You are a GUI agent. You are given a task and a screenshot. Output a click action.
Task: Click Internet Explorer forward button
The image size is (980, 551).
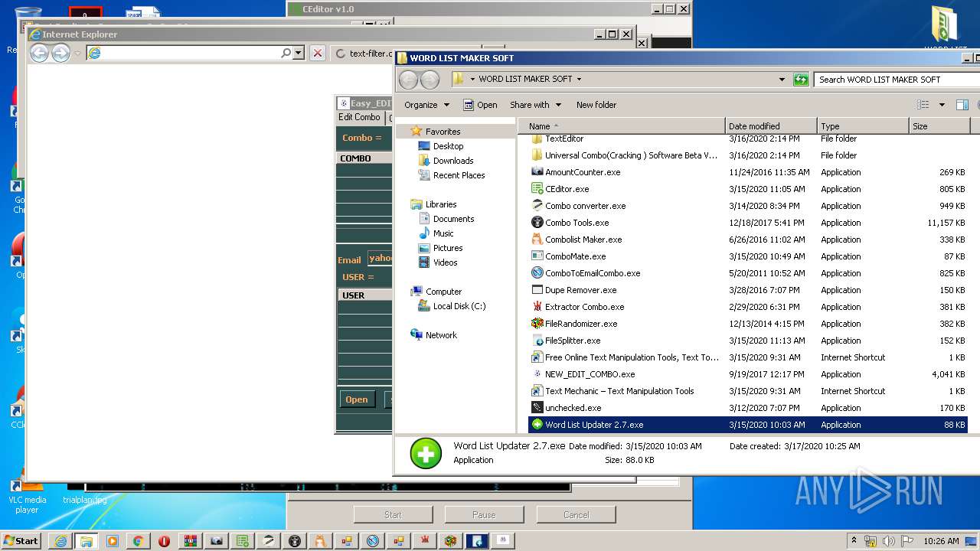coord(60,53)
